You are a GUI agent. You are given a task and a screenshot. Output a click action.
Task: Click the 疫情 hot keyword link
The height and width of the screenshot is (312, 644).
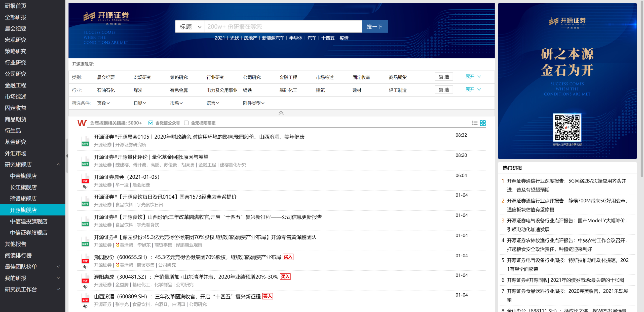(x=344, y=38)
